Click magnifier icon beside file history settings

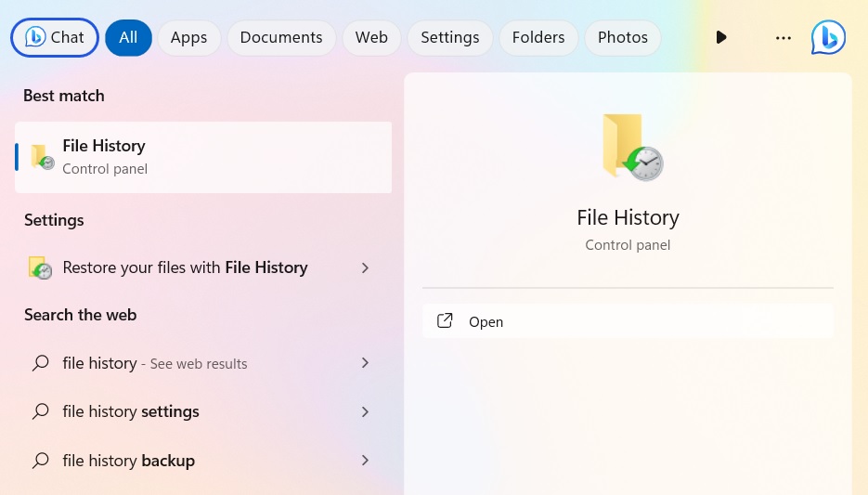[41, 411]
